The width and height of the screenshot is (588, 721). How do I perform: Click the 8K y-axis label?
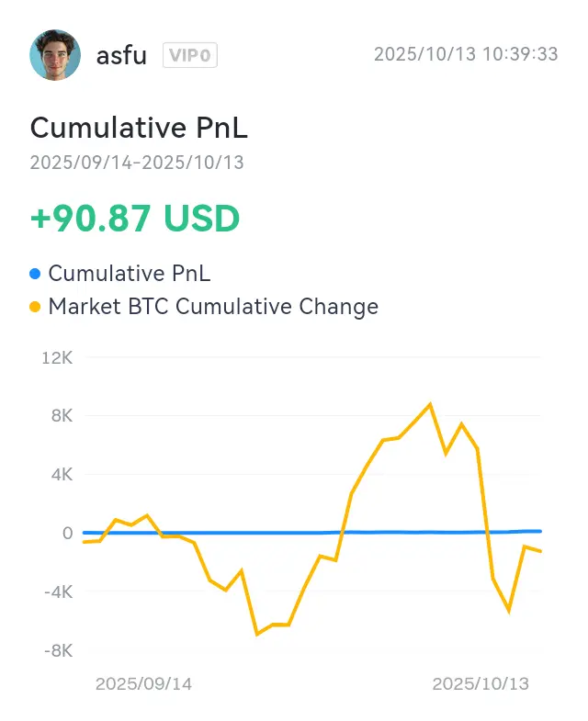point(61,416)
